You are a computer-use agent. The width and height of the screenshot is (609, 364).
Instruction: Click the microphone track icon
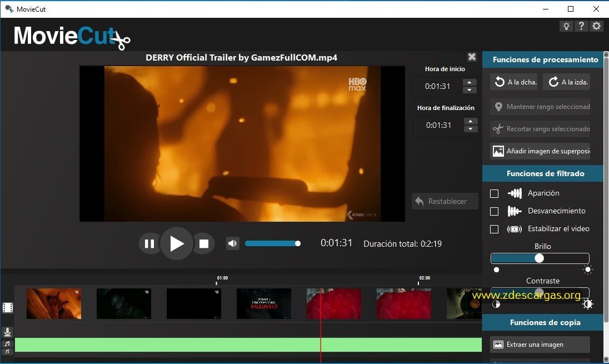click(x=7, y=332)
